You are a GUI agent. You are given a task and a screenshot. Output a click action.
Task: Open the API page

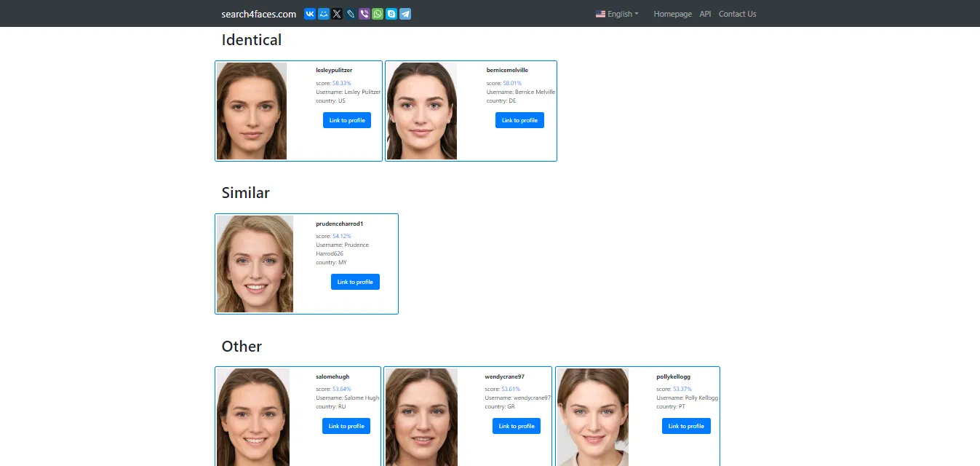(x=704, y=14)
